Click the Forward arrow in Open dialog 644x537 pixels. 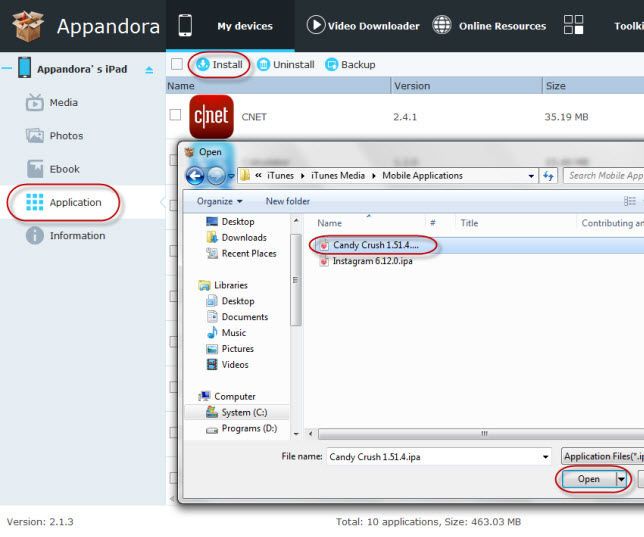(216, 176)
